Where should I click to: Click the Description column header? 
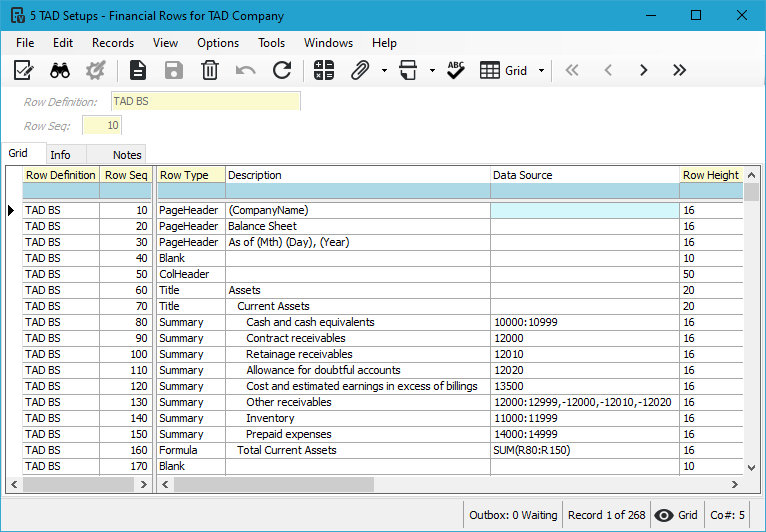(358, 175)
